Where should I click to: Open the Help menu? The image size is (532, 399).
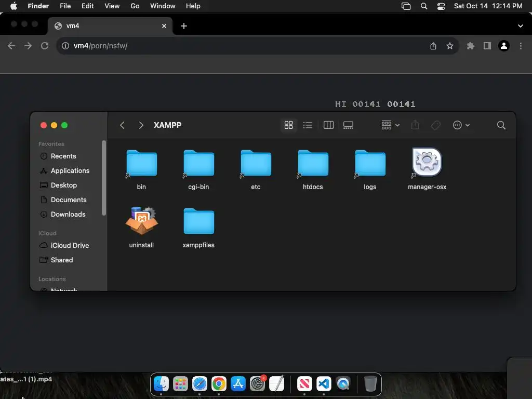tap(193, 6)
